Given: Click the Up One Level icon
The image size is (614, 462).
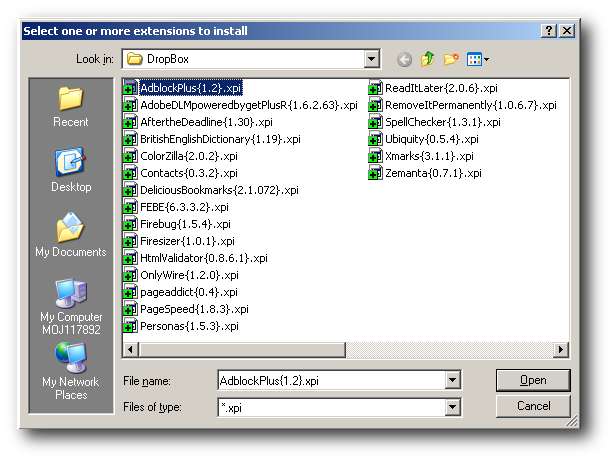Looking at the screenshot, I should tap(428, 60).
